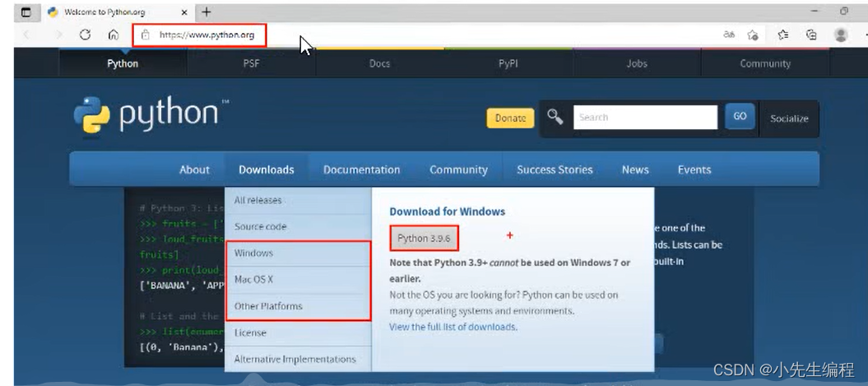Choose All releases in Downloads menu

tap(298, 201)
